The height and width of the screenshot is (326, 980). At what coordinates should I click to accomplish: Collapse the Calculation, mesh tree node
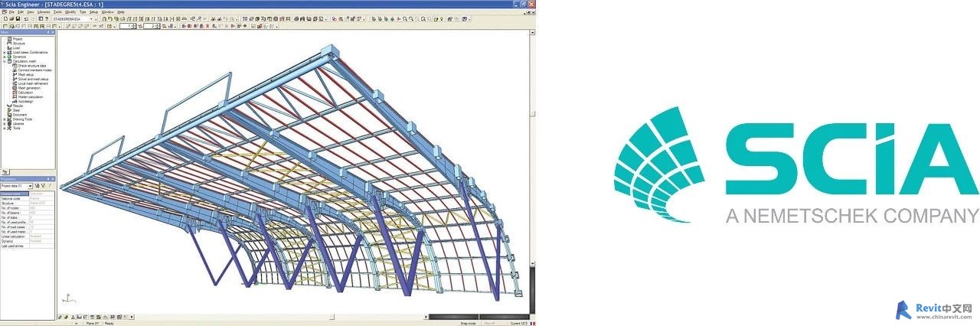[x=4, y=61]
